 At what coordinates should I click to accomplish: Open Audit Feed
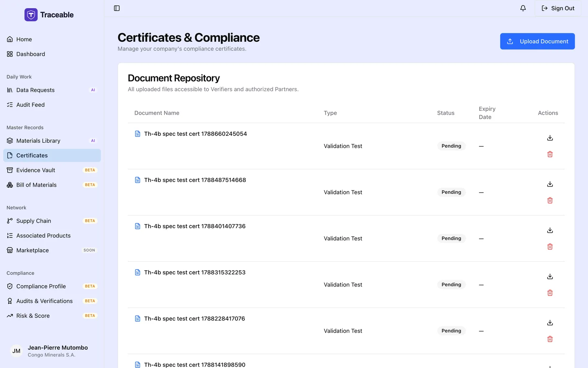[52, 105]
